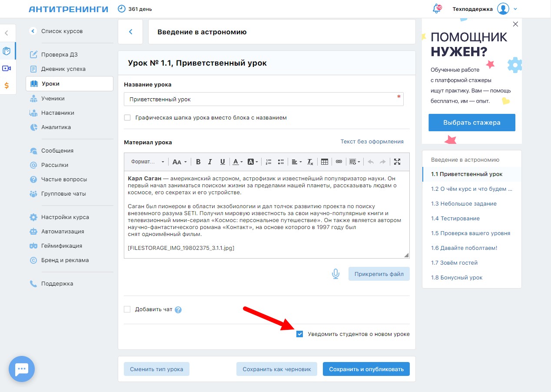Open the notifications bell
The height and width of the screenshot is (392, 551).
coord(437,9)
